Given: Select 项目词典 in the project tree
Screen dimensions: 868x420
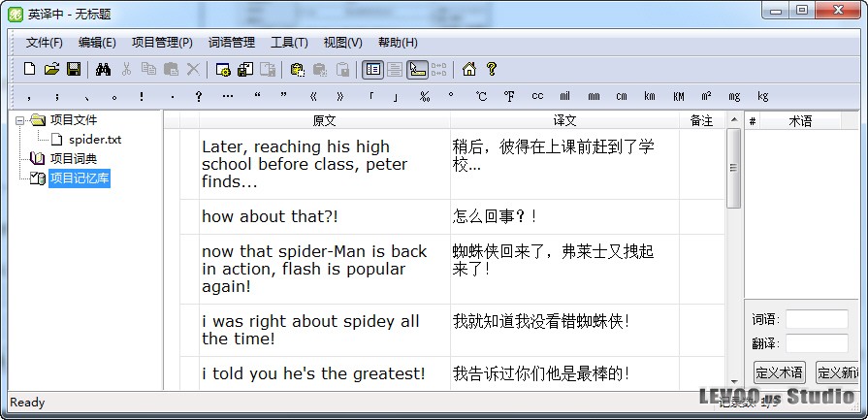Looking at the screenshot, I should tap(73, 159).
